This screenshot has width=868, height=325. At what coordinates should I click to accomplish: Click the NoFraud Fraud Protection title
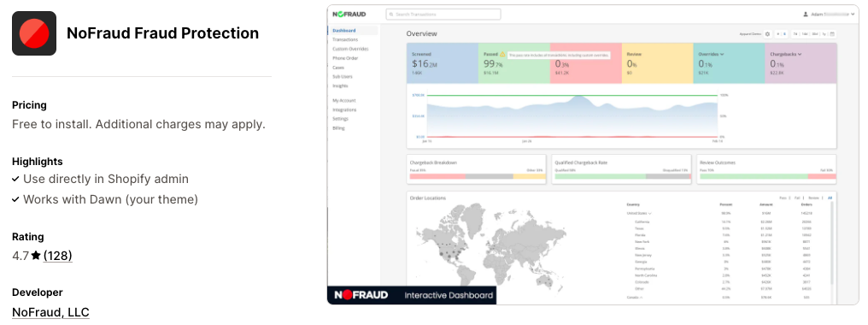pos(162,33)
